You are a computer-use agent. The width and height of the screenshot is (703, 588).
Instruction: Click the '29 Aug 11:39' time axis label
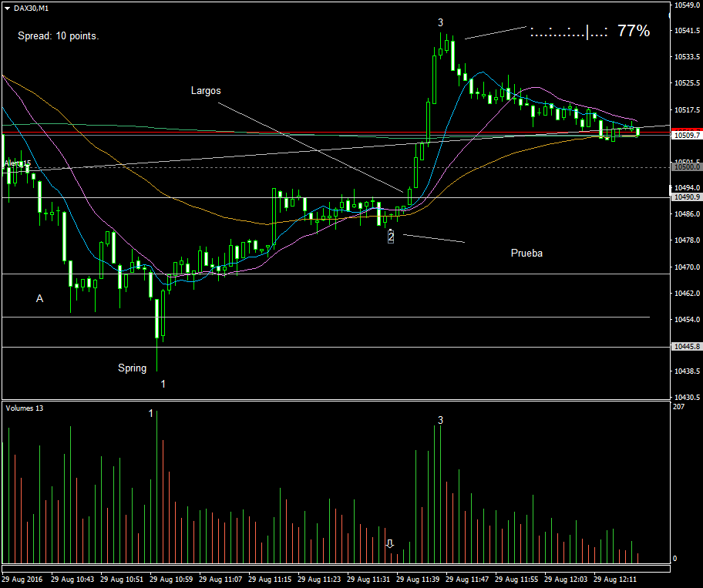coord(421,578)
